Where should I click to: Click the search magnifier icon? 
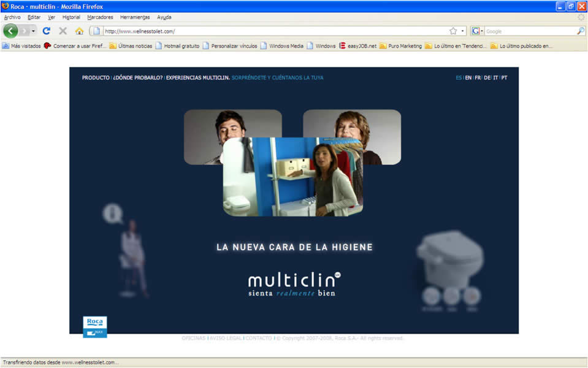pyautogui.click(x=581, y=31)
